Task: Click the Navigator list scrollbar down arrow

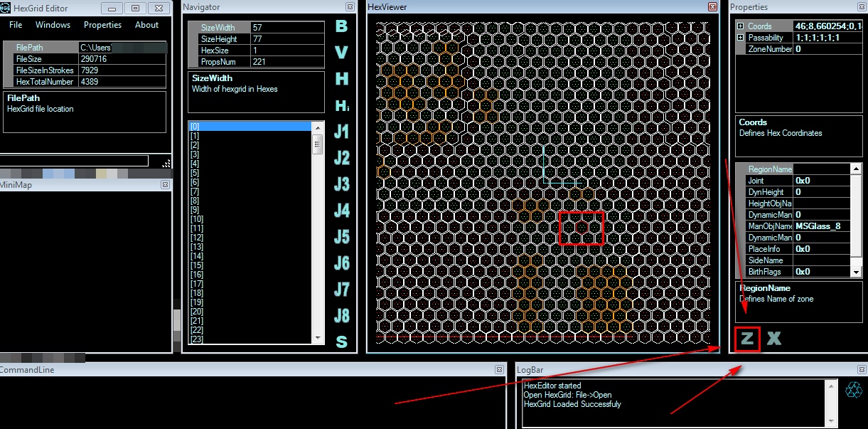Action: [318, 338]
